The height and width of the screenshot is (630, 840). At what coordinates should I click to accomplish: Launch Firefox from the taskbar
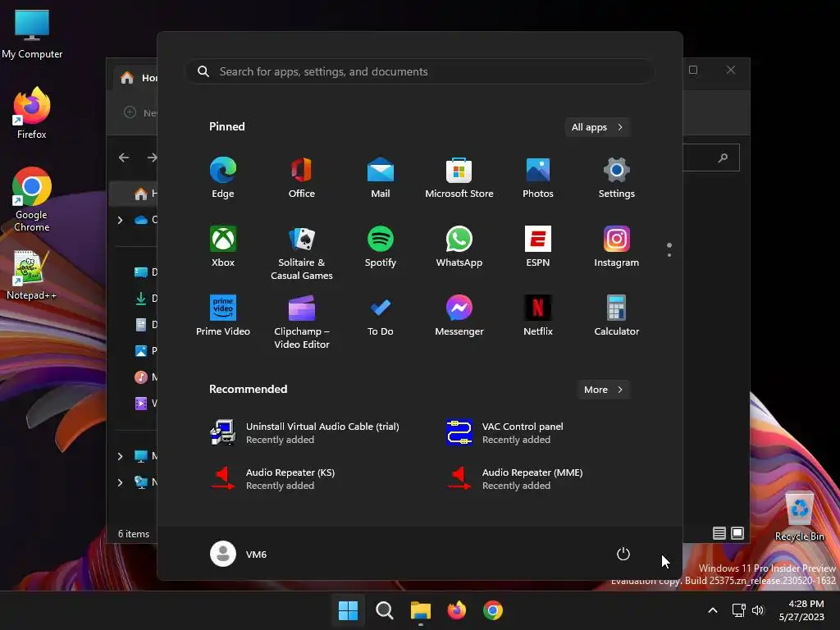tap(456, 610)
